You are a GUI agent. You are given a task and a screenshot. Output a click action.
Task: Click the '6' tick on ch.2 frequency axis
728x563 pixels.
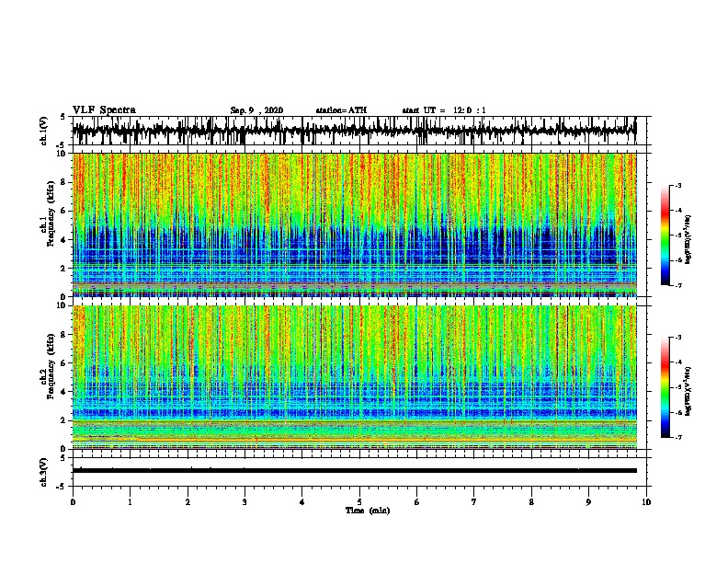click(64, 363)
